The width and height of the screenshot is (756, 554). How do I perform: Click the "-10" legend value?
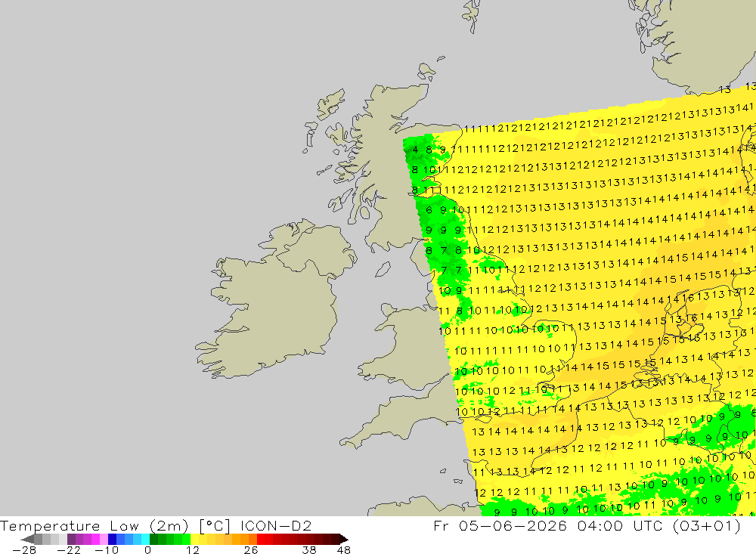tap(107, 550)
